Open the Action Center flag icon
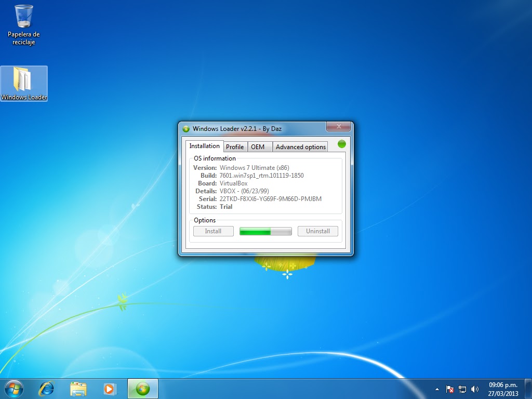The width and height of the screenshot is (532, 399). 449,389
